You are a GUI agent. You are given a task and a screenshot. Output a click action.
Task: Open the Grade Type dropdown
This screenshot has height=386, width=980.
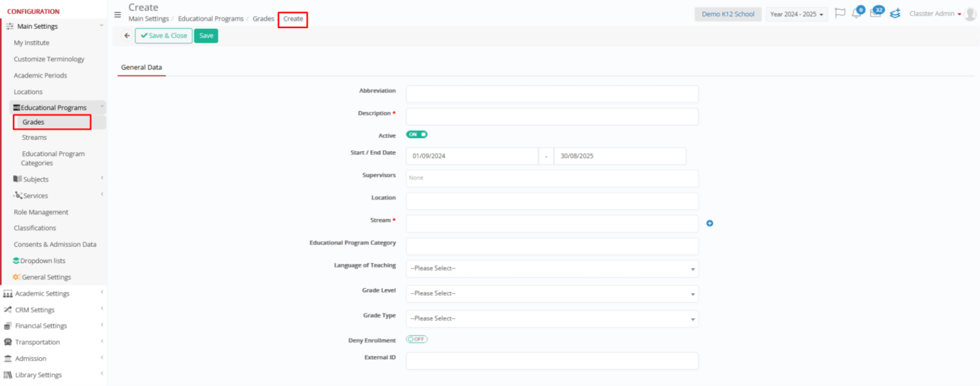coord(552,319)
